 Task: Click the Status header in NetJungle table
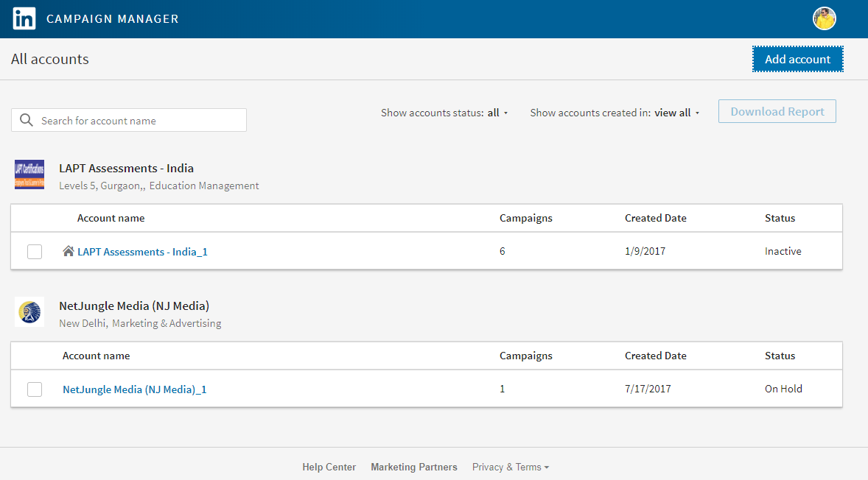[780, 356]
